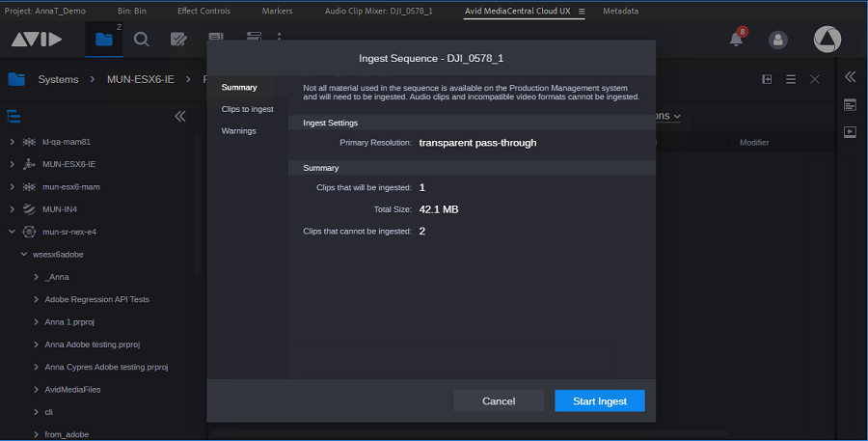Screen dimensions: 868x441
Task: Expand the MUN-ESX6-IE tree node
Action: [x=13, y=165]
